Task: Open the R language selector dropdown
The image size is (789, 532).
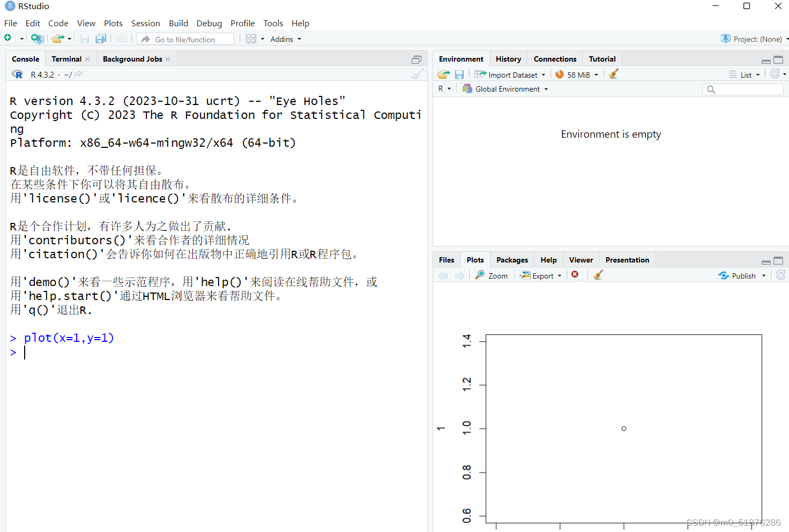Action: coord(445,89)
